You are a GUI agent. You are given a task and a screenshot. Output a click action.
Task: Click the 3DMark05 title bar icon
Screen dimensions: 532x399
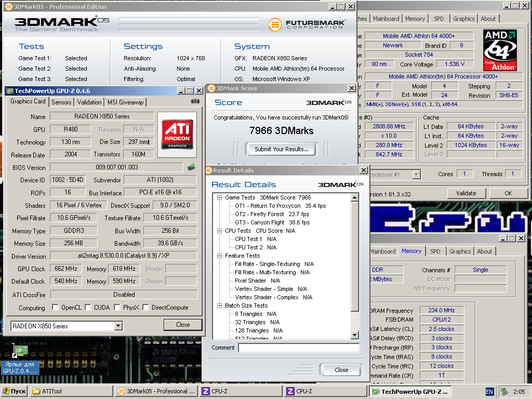click(x=8, y=6)
